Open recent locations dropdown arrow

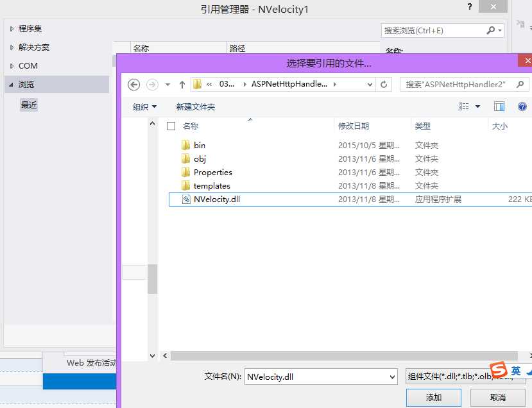167,85
